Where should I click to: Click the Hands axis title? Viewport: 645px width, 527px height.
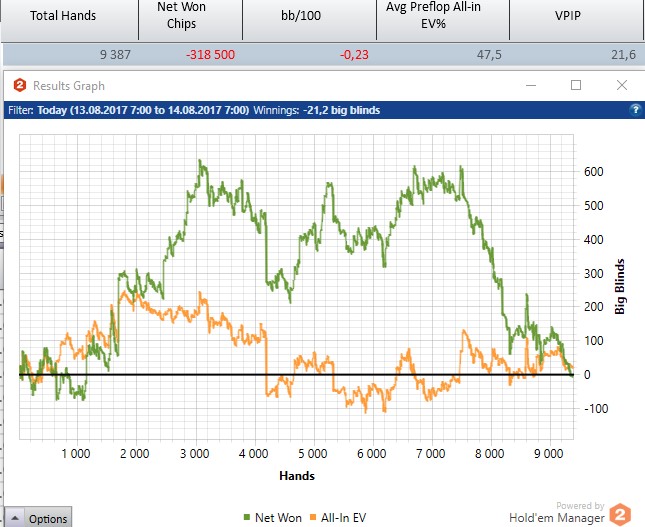point(297,476)
